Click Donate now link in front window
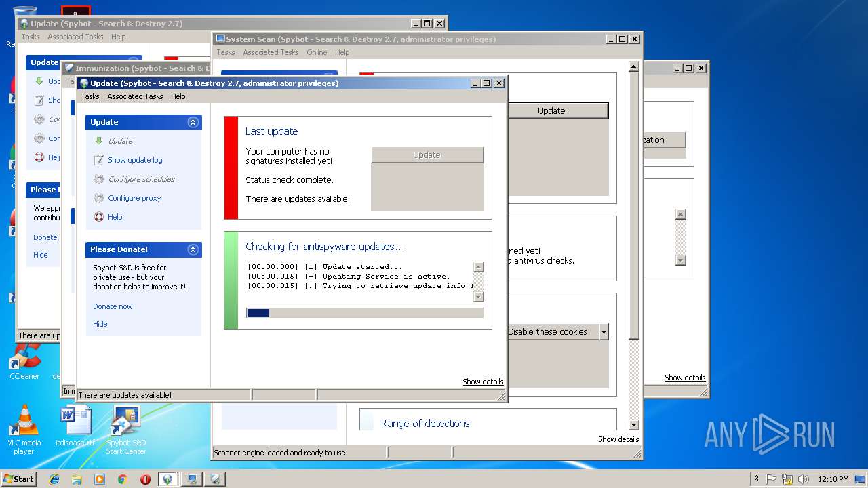 [113, 306]
